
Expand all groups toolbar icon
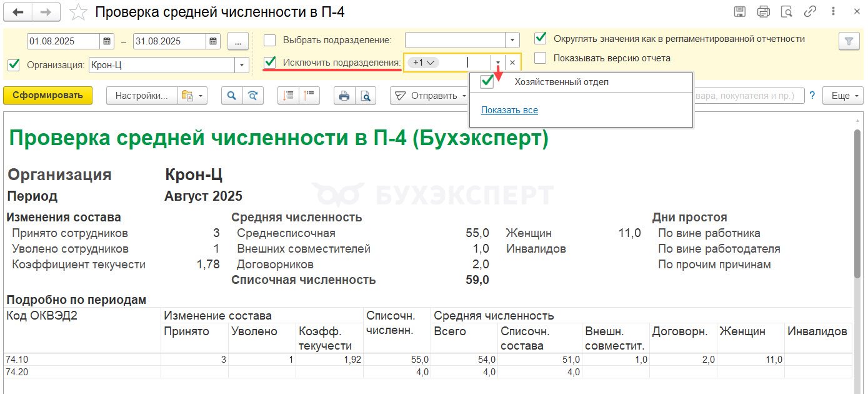tap(288, 96)
